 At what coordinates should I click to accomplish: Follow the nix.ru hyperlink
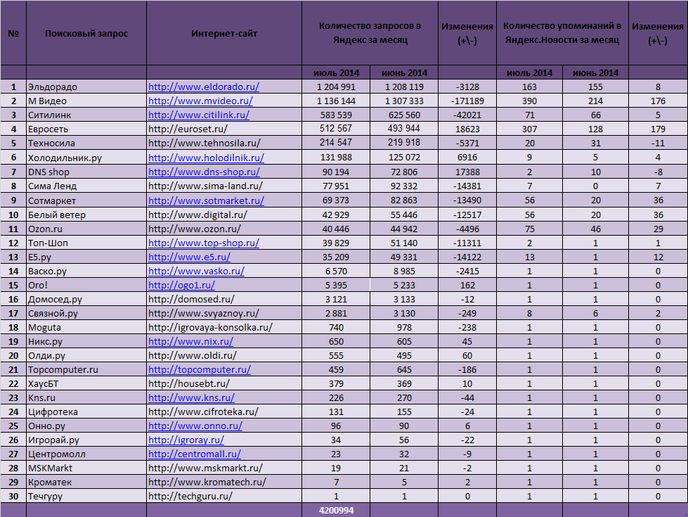(191, 341)
